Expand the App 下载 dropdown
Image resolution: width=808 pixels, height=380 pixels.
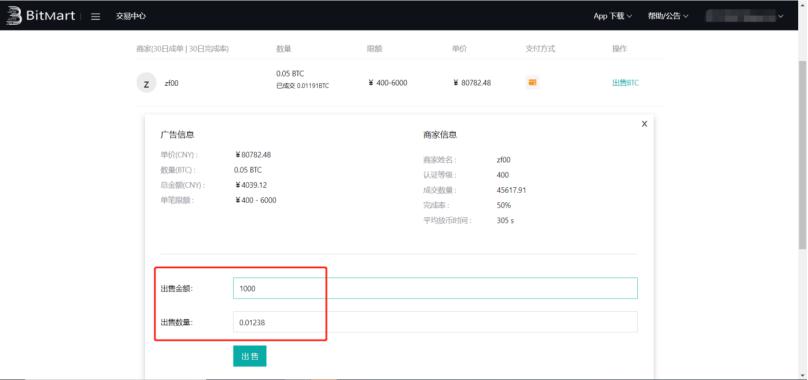tap(613, 16)
